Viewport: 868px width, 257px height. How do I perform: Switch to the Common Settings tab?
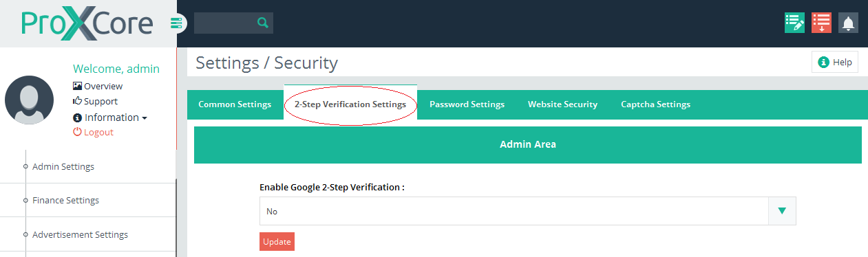point(235,104)
